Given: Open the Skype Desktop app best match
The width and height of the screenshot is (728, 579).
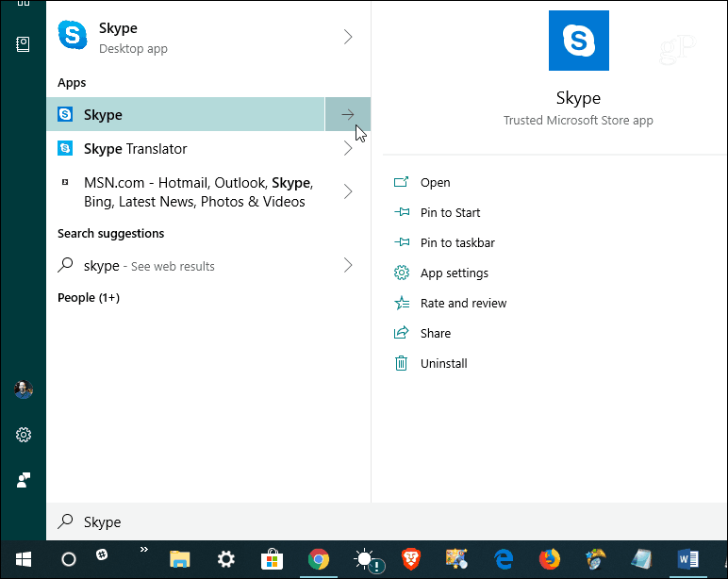Looking at the screenshot, I should click(x=185, y=37).
